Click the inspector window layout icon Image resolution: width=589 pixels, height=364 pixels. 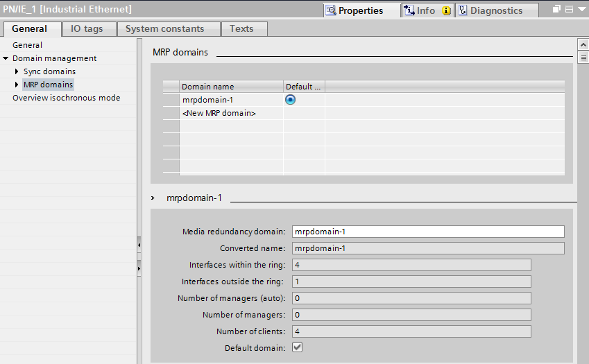pyautogui.click(x=569, y=10)
